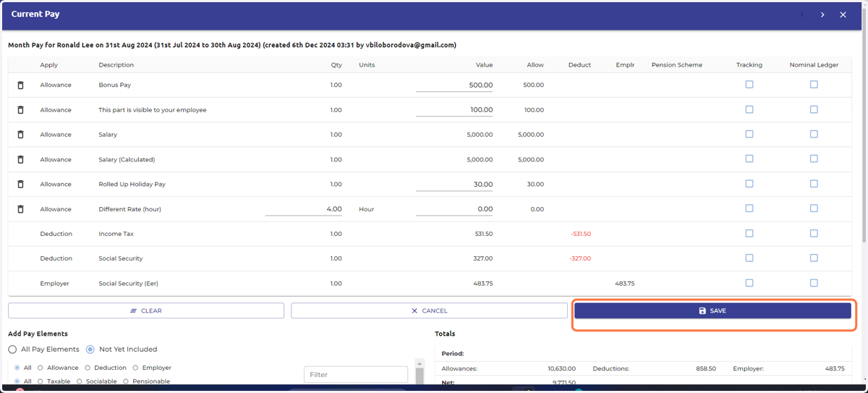Click the pay elements list scroll-up arrow
The height and width of the screenshot is (393, 868).
(419, 363)
